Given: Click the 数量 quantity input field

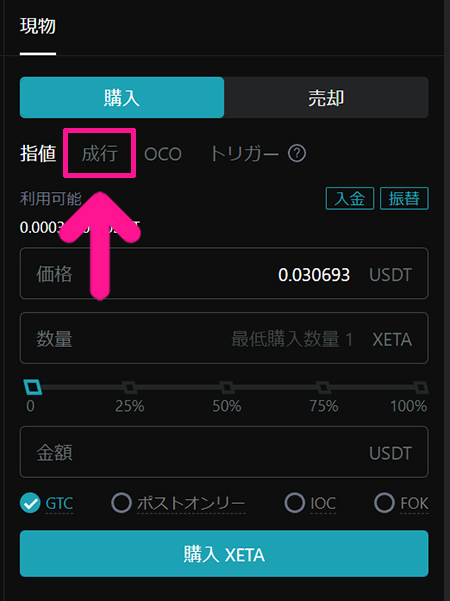Looking at the screenshot, I should tap(224, 338).
